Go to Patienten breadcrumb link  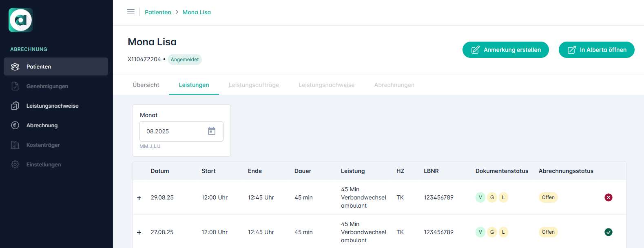tap(158, 12)
